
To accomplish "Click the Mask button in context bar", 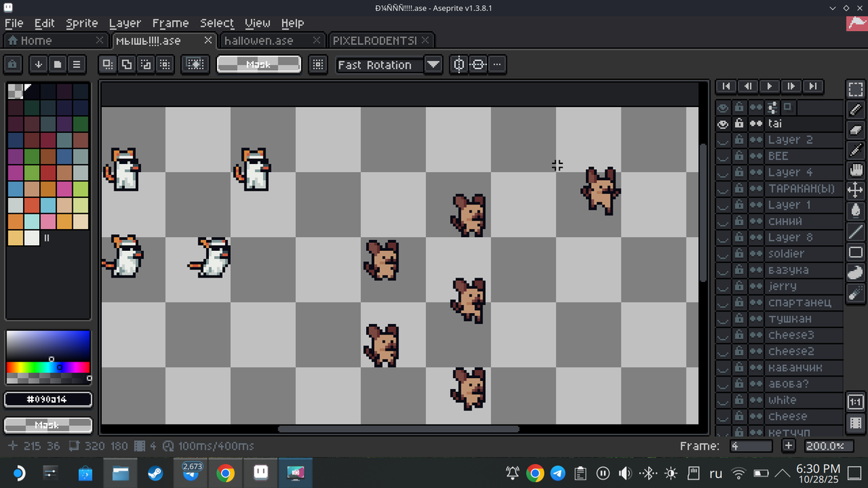I will (258, 64).
